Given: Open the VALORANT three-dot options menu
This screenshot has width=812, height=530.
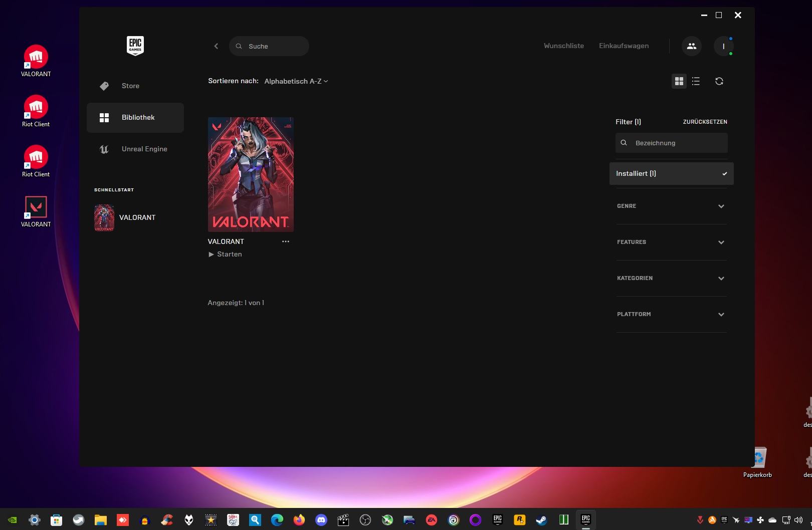Looking at the screenshot, I should click(x=286, y=241).
